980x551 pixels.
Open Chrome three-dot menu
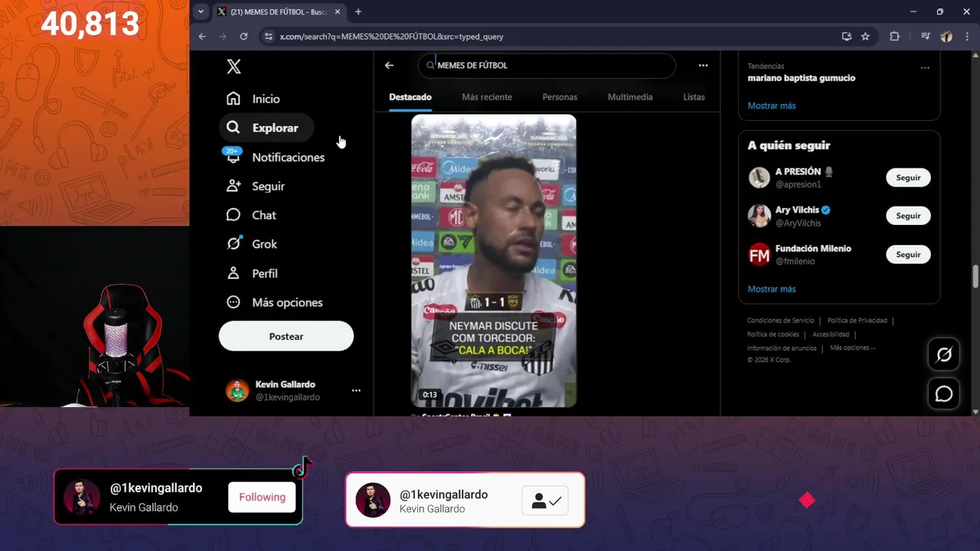966,36
